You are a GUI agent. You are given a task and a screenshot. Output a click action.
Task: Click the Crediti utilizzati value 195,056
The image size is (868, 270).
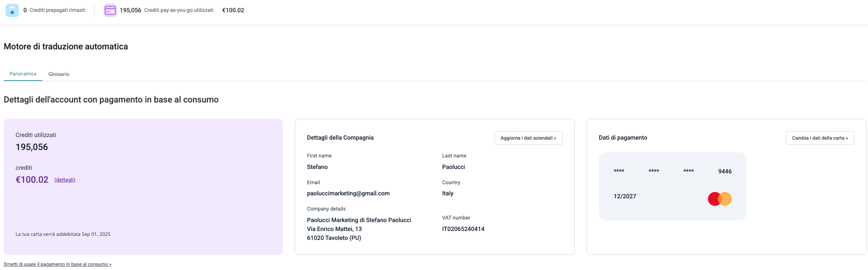[x=32, y=147]
